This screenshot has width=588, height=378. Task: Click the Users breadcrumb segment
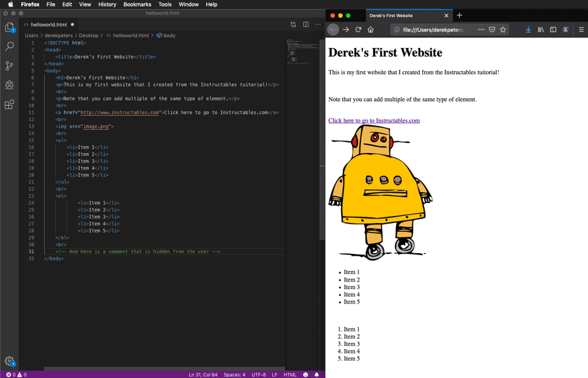tap(32, 35)
